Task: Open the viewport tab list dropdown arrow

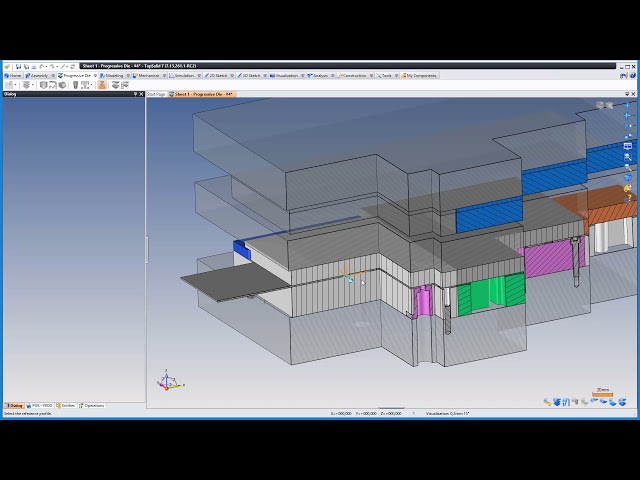Action: [629, 94]
